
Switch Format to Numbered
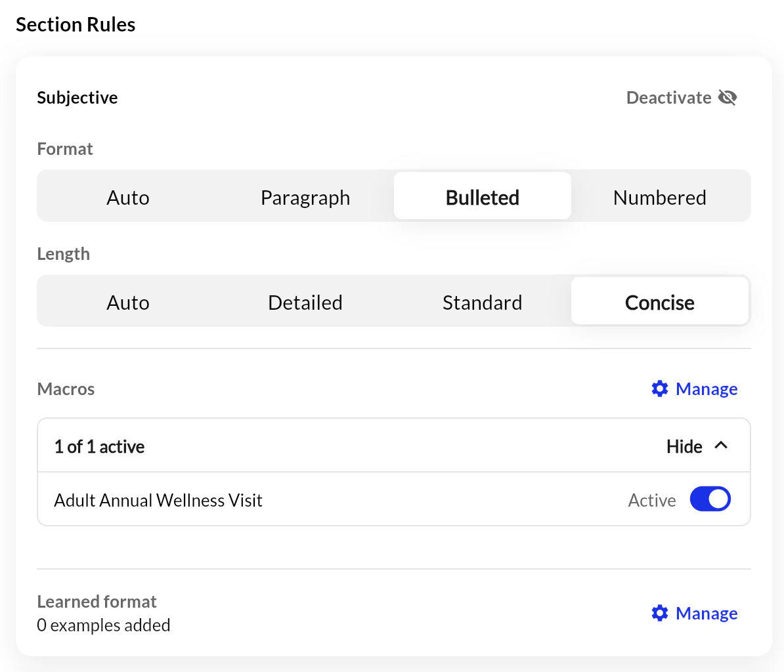(660, 198)
